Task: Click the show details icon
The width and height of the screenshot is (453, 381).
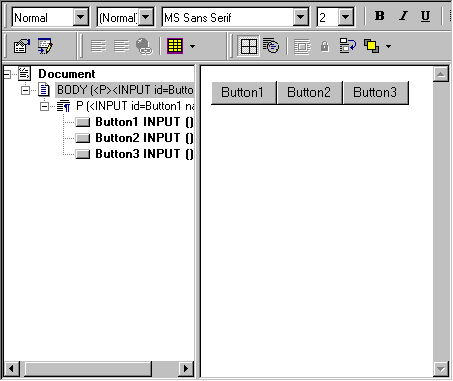Action: coord(271,46)
